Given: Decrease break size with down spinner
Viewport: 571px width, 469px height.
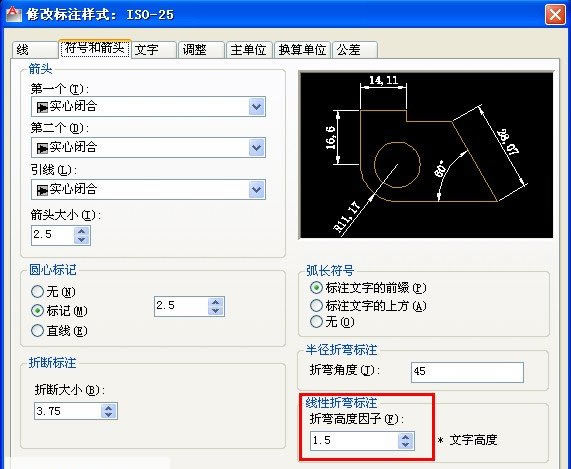Looking at the screenshot, I should 109,415.
